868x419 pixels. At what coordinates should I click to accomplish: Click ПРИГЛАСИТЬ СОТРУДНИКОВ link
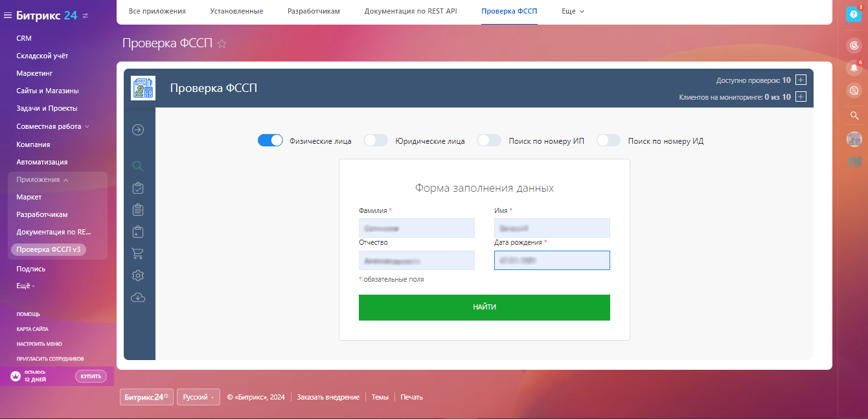tap(50, 359)
